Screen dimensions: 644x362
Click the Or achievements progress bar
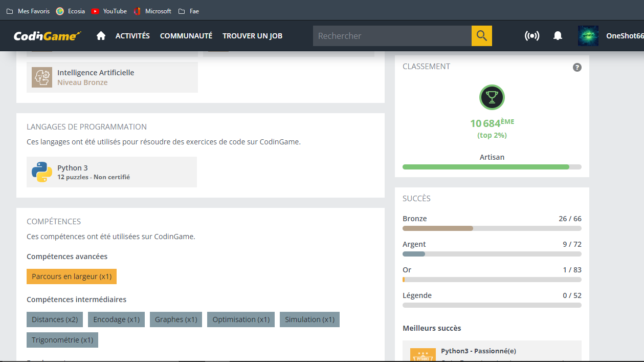(x=492, y=280)
